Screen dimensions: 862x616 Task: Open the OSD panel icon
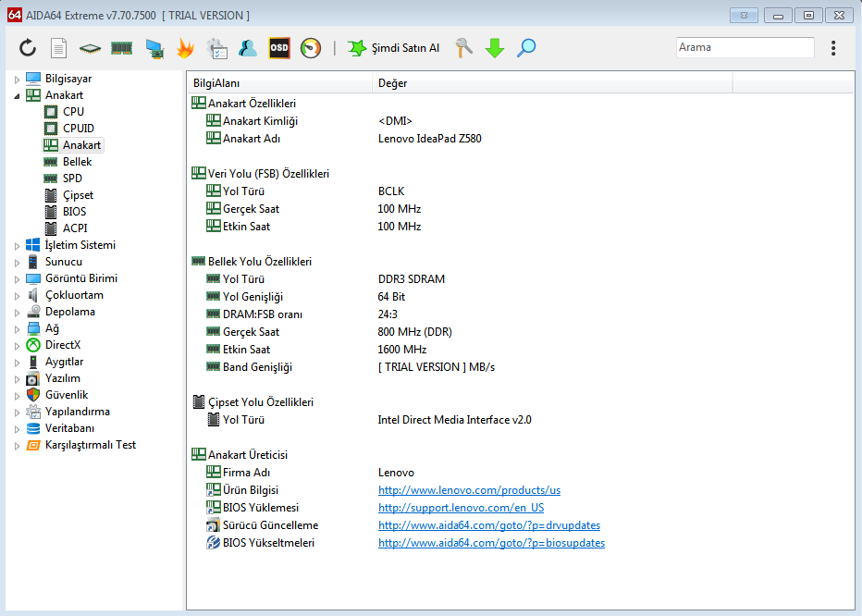click(279, 48)
